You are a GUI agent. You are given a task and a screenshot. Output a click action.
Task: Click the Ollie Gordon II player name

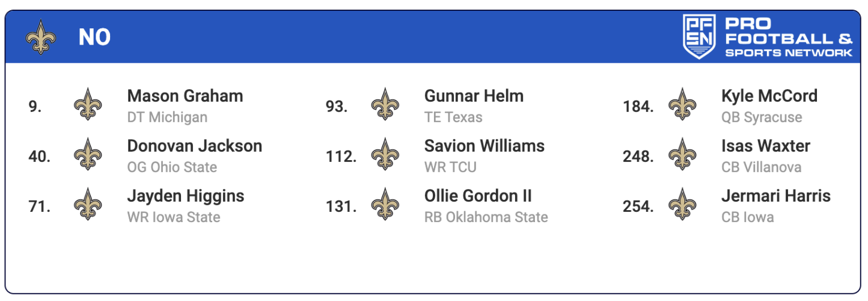tap(478, 196)
